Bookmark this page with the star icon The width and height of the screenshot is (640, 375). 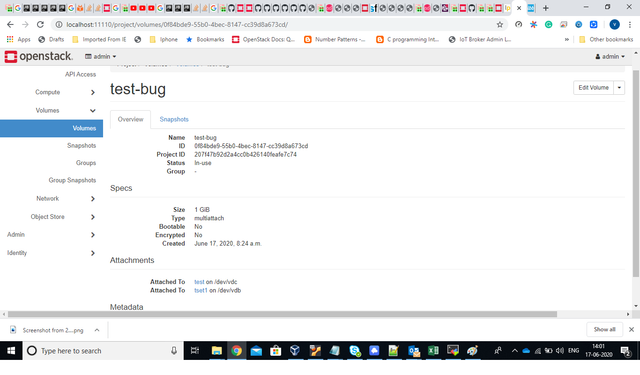[x=500, y=24]
